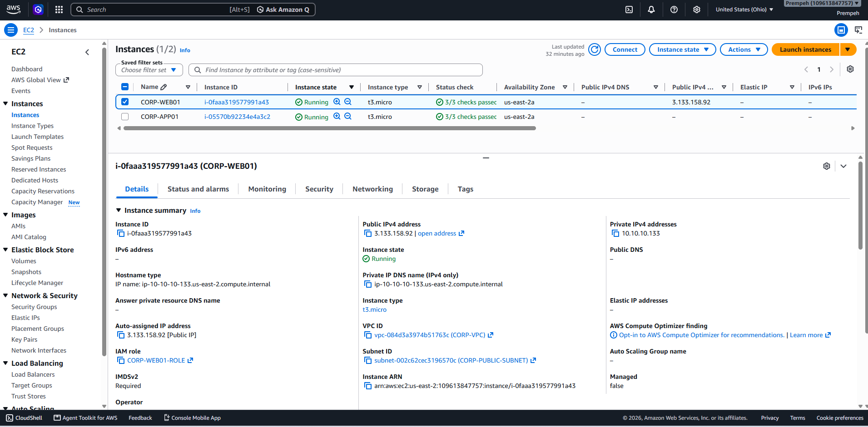Copy the Subnet ID value

[x=368, y=360]
